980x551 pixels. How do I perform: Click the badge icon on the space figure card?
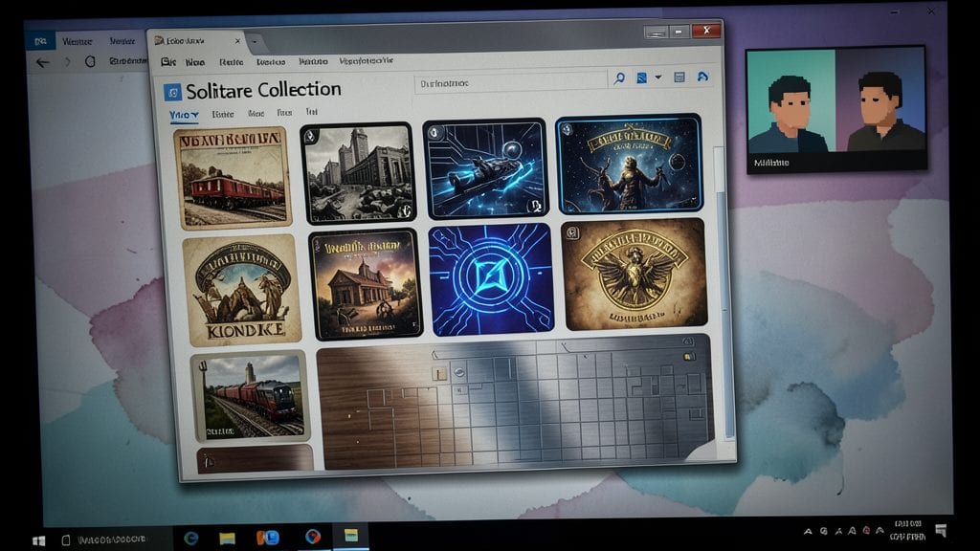(x=567, y=129)
